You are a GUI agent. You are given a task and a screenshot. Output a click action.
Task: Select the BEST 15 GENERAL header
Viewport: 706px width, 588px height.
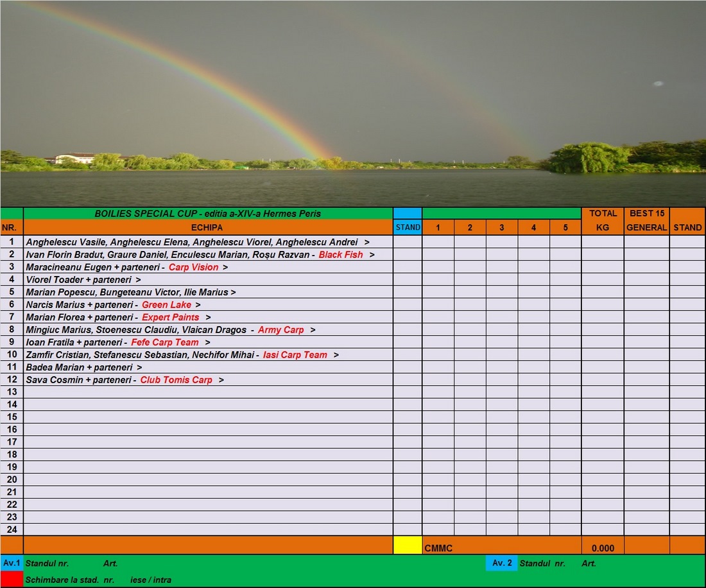646,220
